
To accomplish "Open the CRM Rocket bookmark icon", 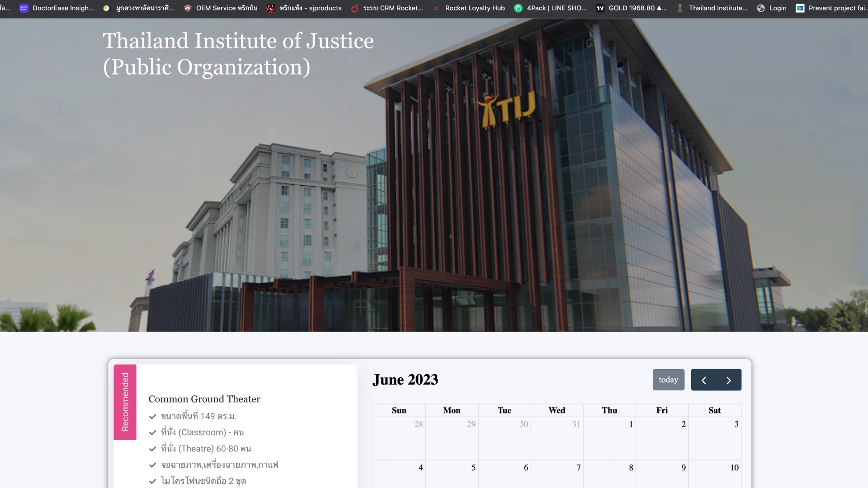I will (355, 8).
